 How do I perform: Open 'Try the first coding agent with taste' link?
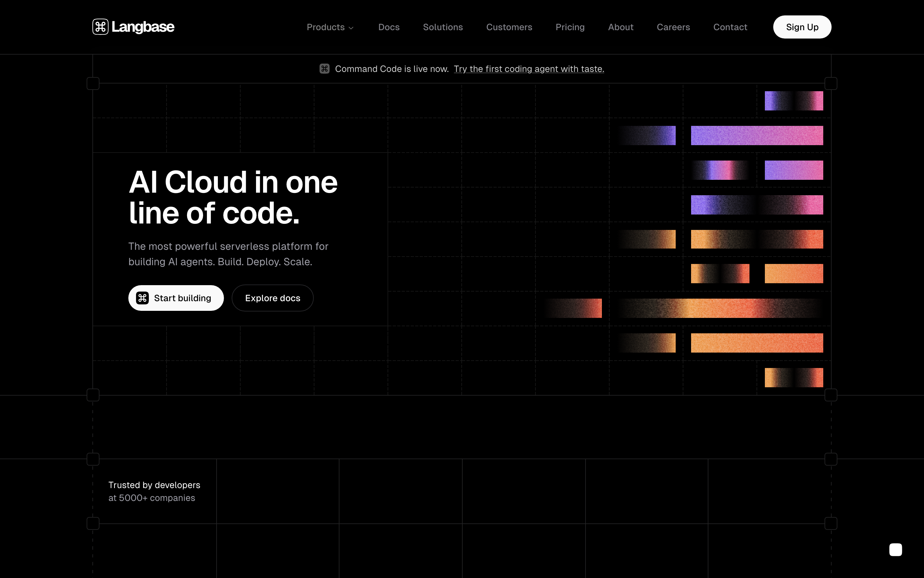529,69
